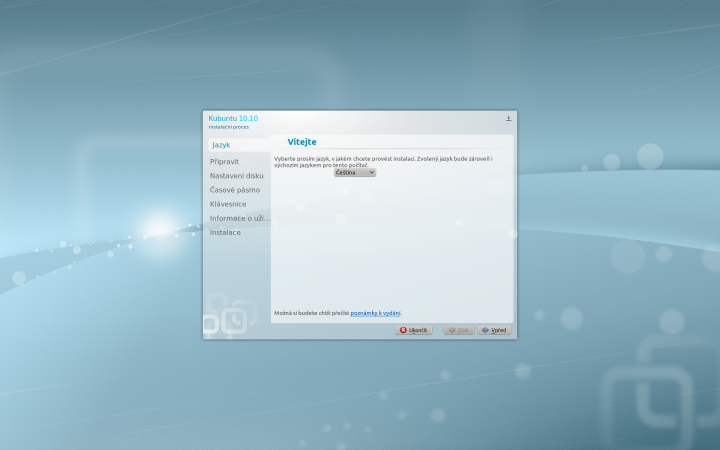Viewport: 720px width, 450px height.
Task: Click the Ukončit quit button
Action: coord(413,330)
